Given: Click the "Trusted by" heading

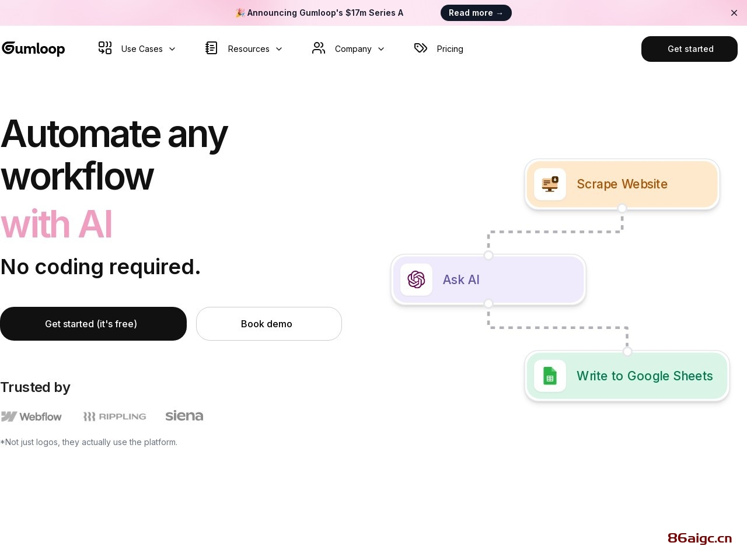Looking at the screenshot, I should click(35, 387).
